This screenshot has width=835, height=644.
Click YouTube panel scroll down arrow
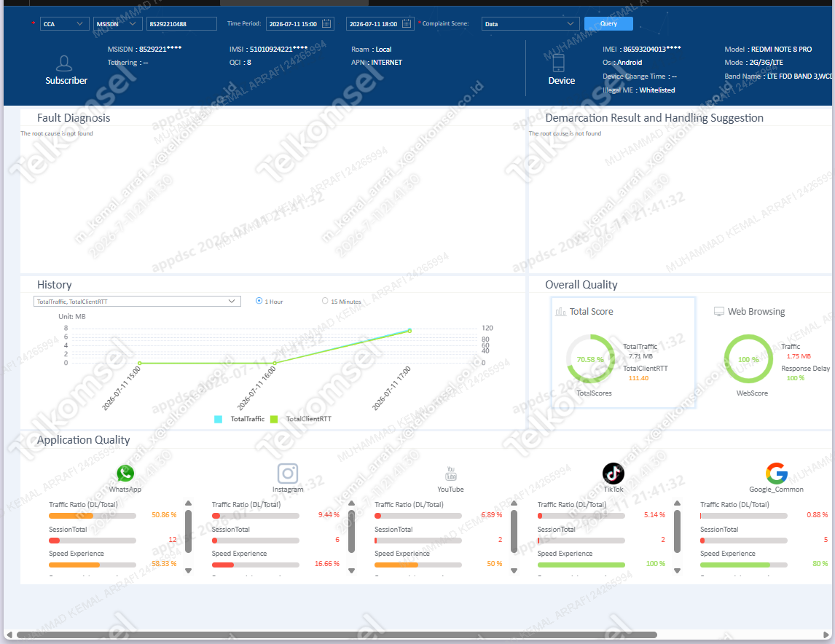click(514, 570)
